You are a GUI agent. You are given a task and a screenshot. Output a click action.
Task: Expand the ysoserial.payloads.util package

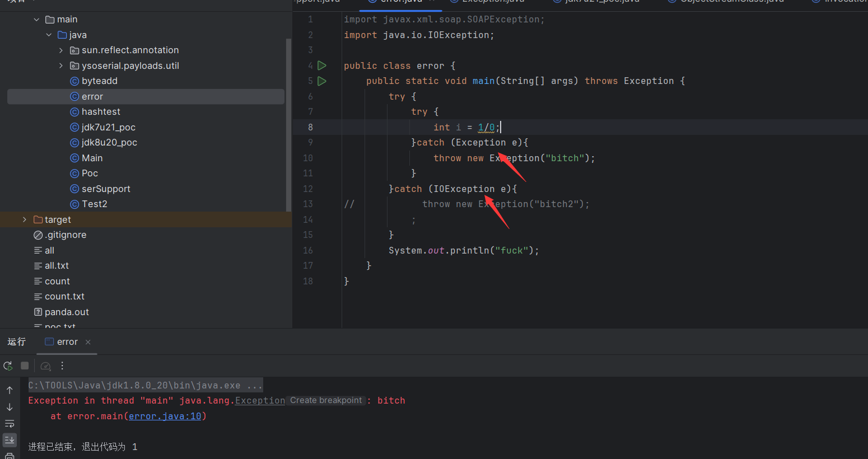pos(61,65)
